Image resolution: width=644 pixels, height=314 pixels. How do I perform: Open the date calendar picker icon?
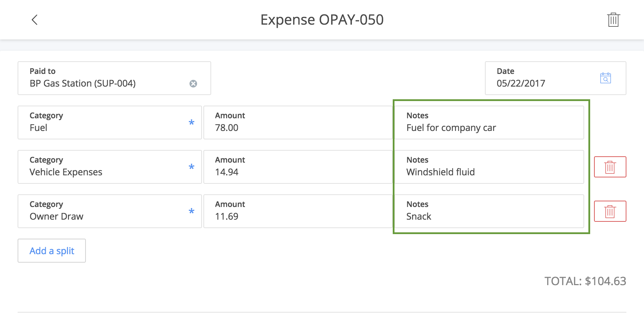(605, 78)
